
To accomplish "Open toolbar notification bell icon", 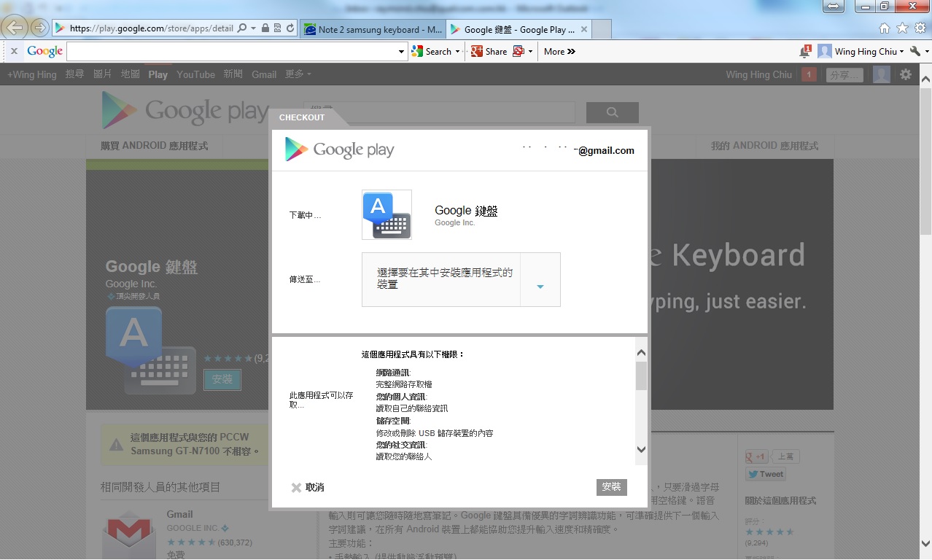I will click(805, 52).
